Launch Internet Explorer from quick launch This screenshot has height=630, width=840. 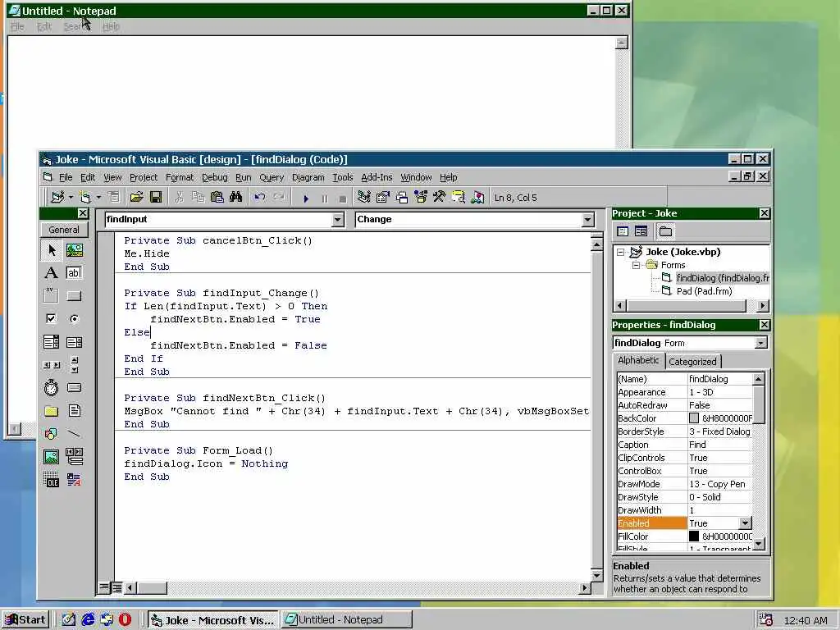click(x=88, y=620)
